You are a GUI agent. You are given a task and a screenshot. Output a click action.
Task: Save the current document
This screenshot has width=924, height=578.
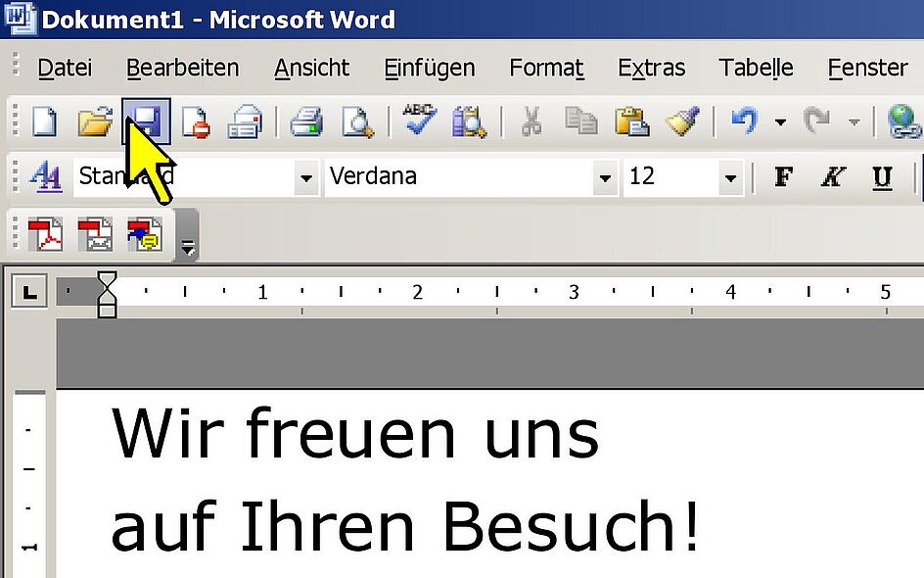pos(147,121)
